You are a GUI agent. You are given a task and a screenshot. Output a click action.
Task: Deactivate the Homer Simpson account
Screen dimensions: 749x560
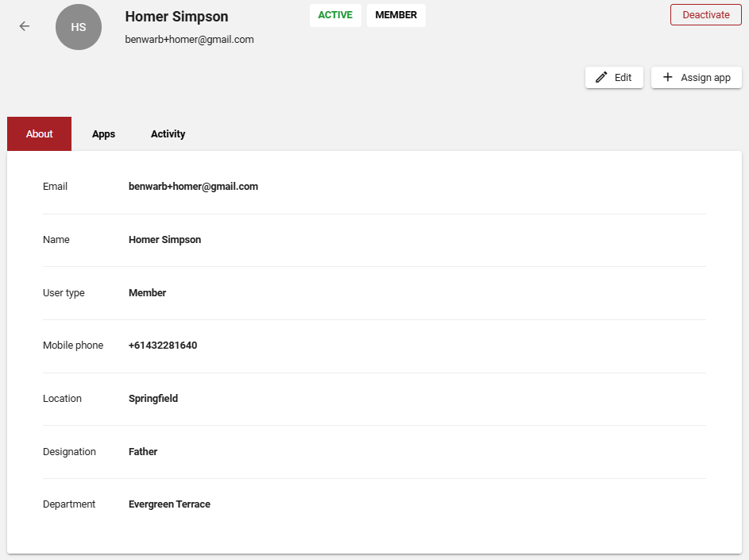point(705,15)
